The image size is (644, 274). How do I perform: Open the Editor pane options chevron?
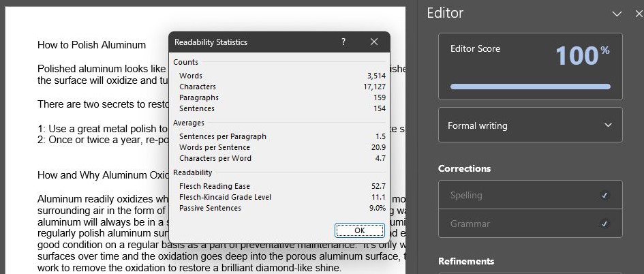617,14
